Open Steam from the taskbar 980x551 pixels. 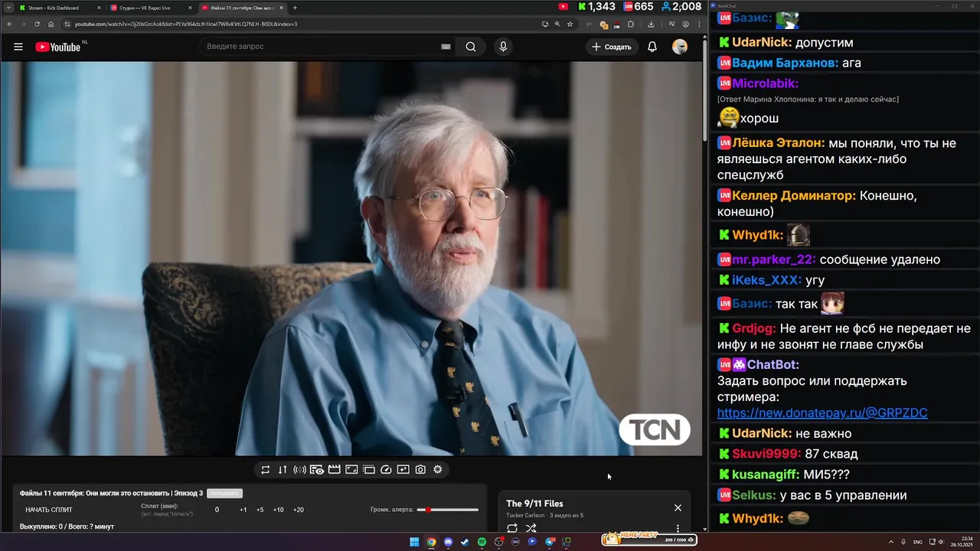465,542
